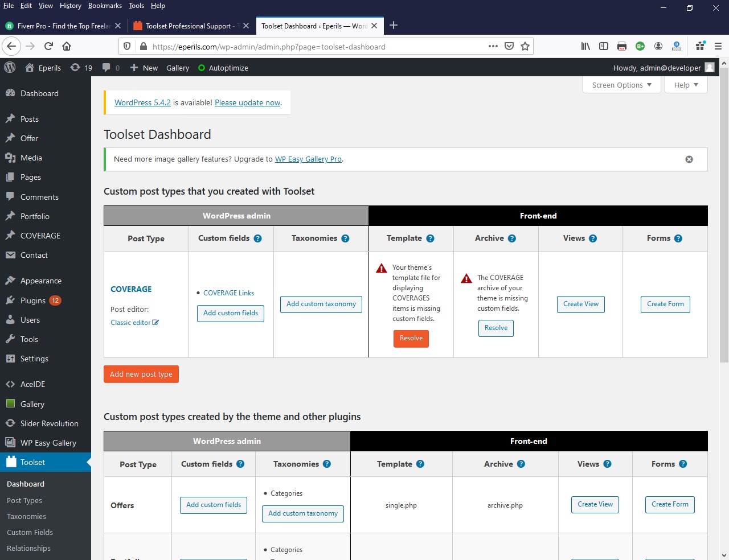Open Post Types under Toolset submenu
The image size is (729, 560).
pos(24,500)
